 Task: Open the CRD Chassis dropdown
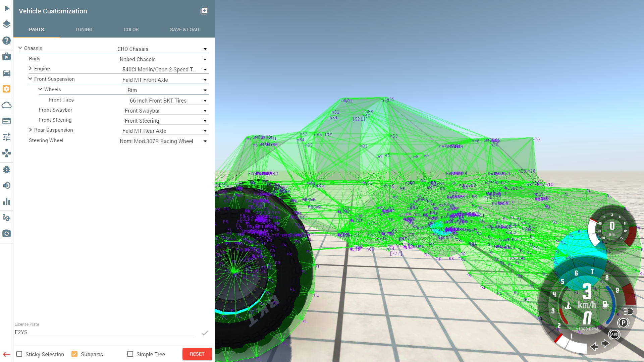click(x=163, y=49)
